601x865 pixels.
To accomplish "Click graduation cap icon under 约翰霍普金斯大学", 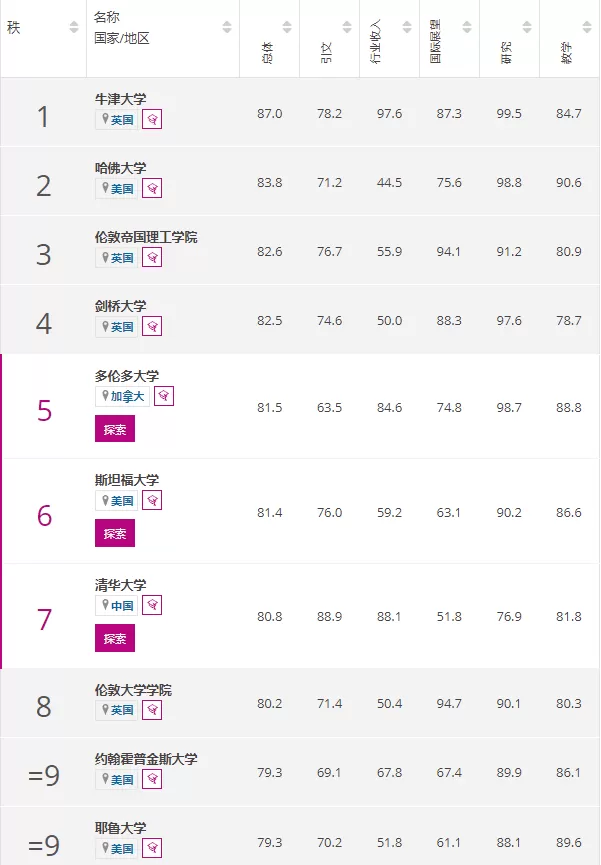I will point(152,779).
